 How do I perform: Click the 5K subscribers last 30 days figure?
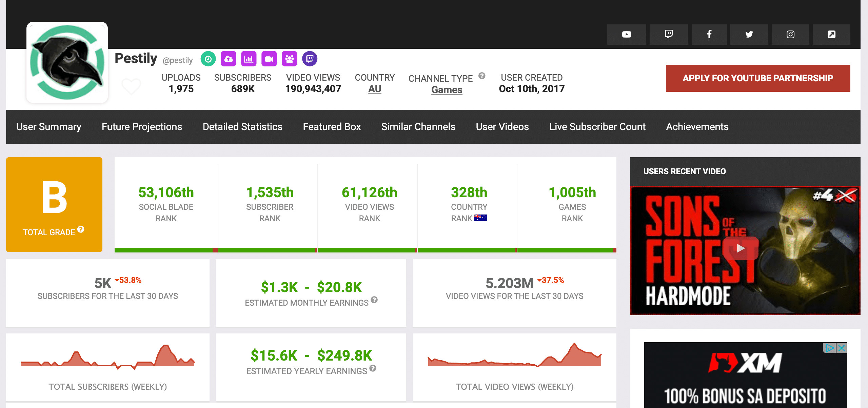point(103,283)
